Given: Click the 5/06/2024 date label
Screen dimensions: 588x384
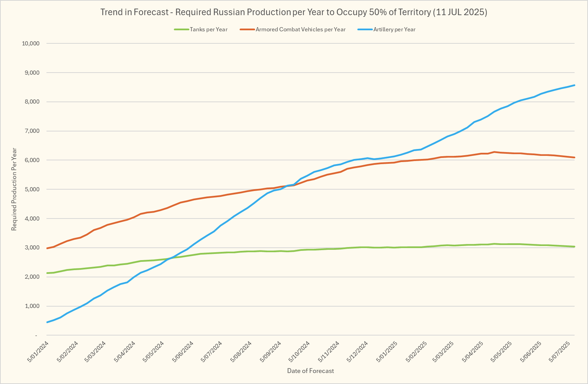Looking at the screenshot, I should (182, 351).
